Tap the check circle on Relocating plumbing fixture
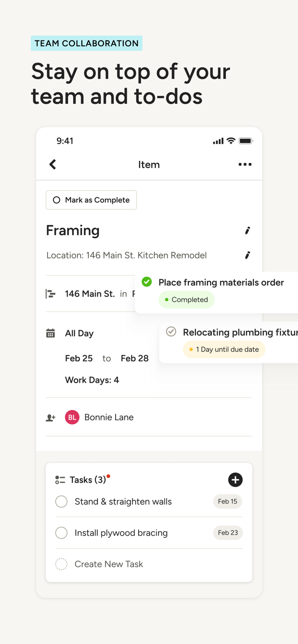 (x=171, y=331)
